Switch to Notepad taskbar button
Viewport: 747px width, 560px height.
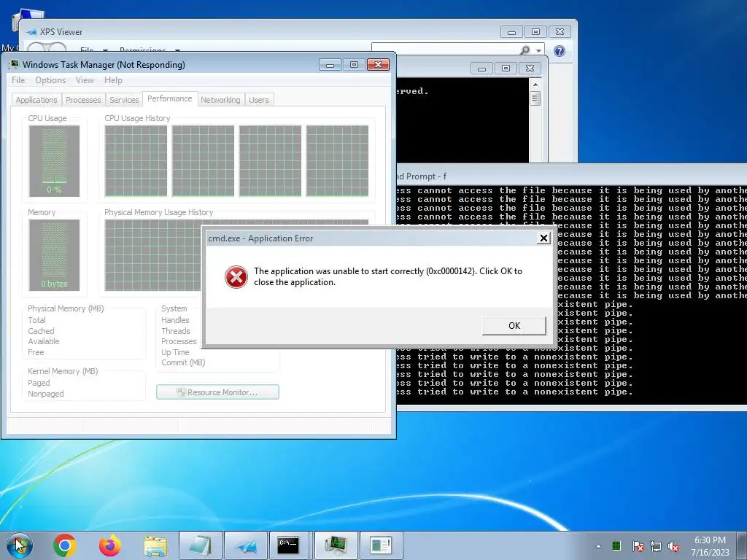pyautogui.click(x=201, y=545)
